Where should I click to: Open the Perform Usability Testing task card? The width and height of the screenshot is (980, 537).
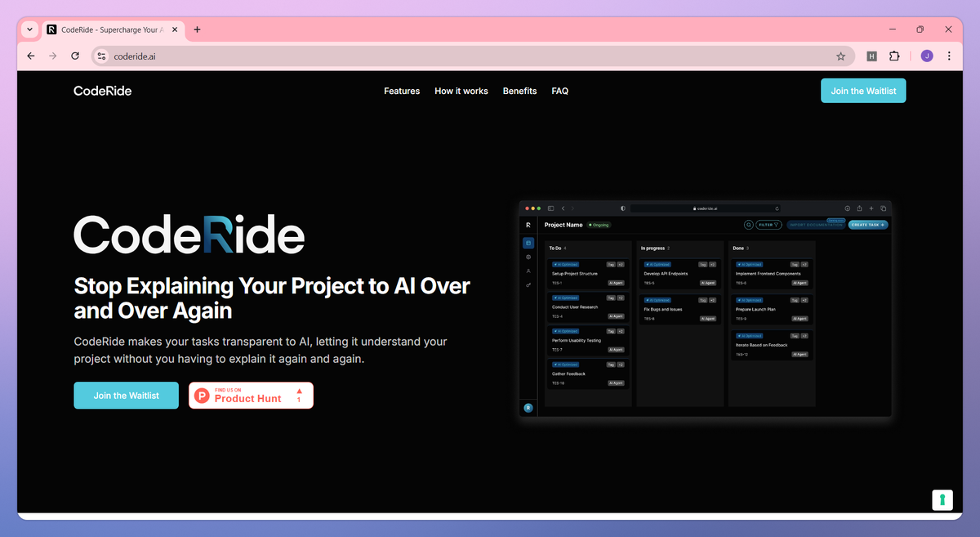point(588,340)
